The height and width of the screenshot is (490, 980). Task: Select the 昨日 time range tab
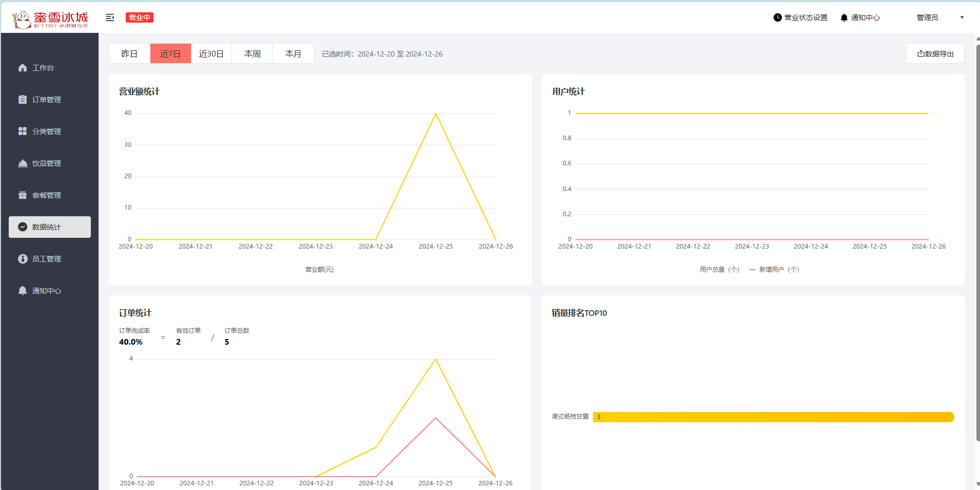(129, 54)
